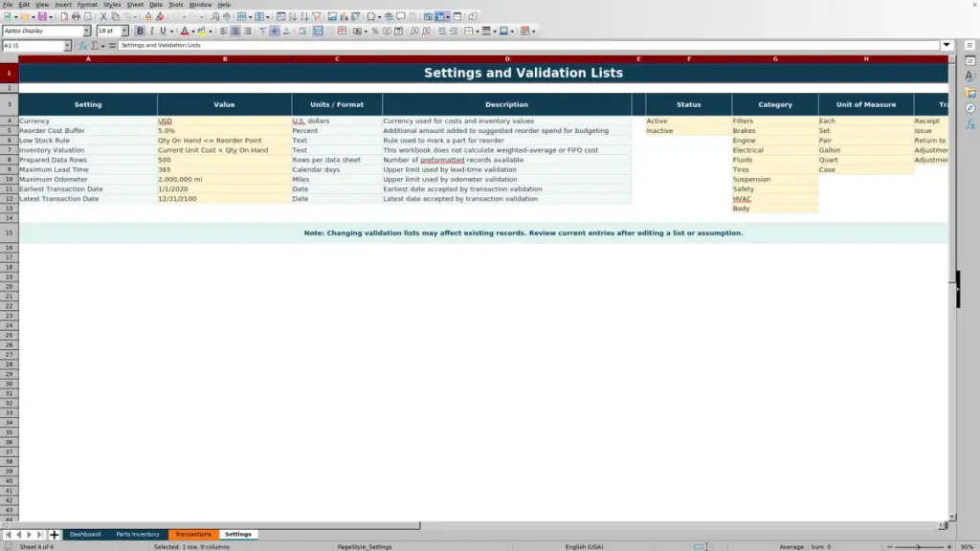Click the Background Color highlight swatch

pyautogui.click(x=202, y=31)
